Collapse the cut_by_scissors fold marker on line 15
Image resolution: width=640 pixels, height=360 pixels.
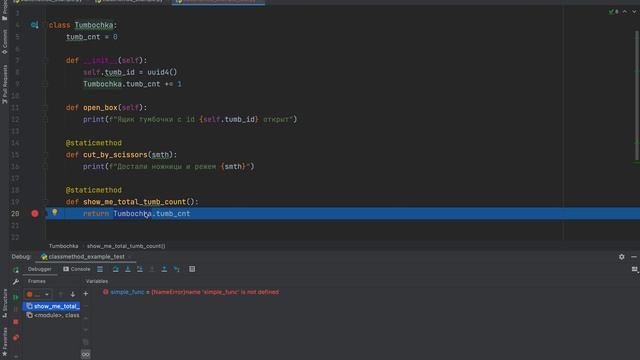45,155
